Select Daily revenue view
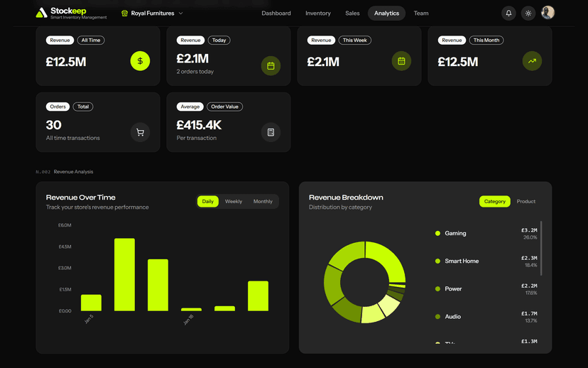 point(207,202)
